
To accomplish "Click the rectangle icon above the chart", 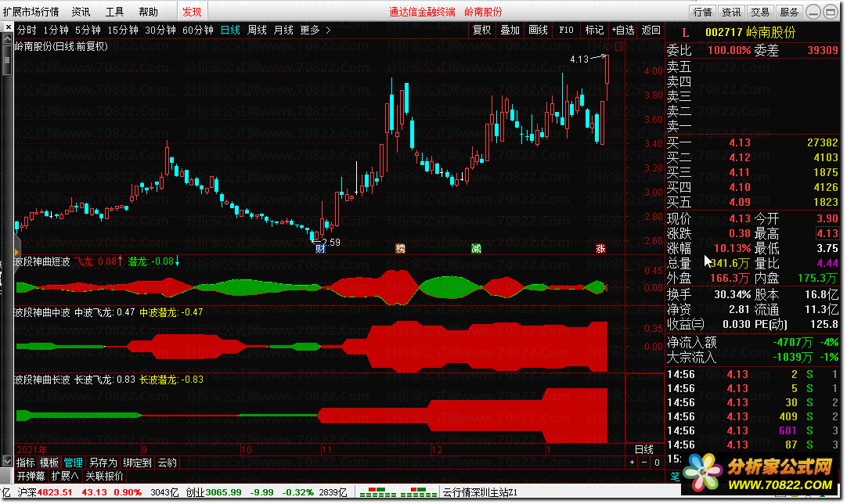I will tap(619, 46).
